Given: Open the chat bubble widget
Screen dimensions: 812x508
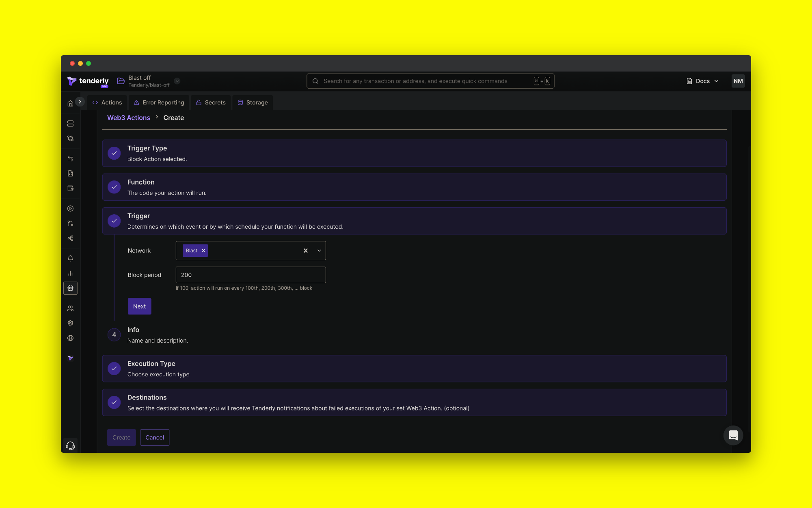Looking at the screenshot, I should 733,435.
